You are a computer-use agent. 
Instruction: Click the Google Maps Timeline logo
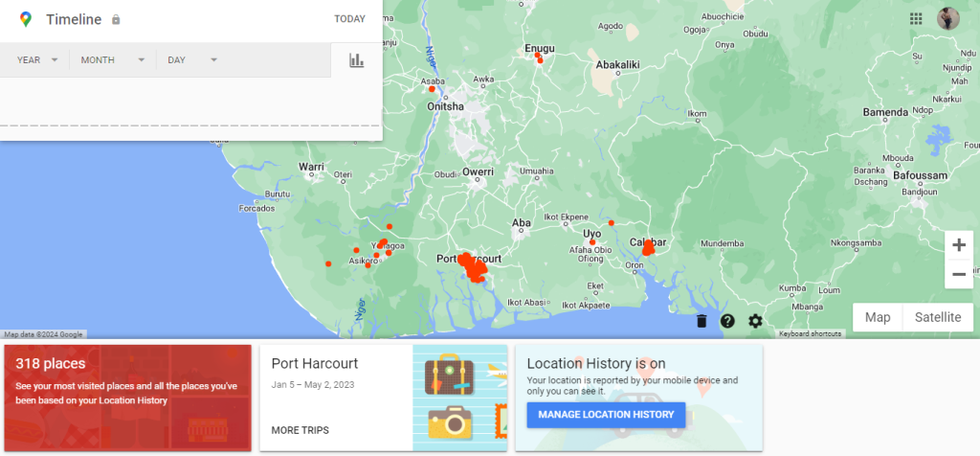pyautogui.click(x=25, y=19)
